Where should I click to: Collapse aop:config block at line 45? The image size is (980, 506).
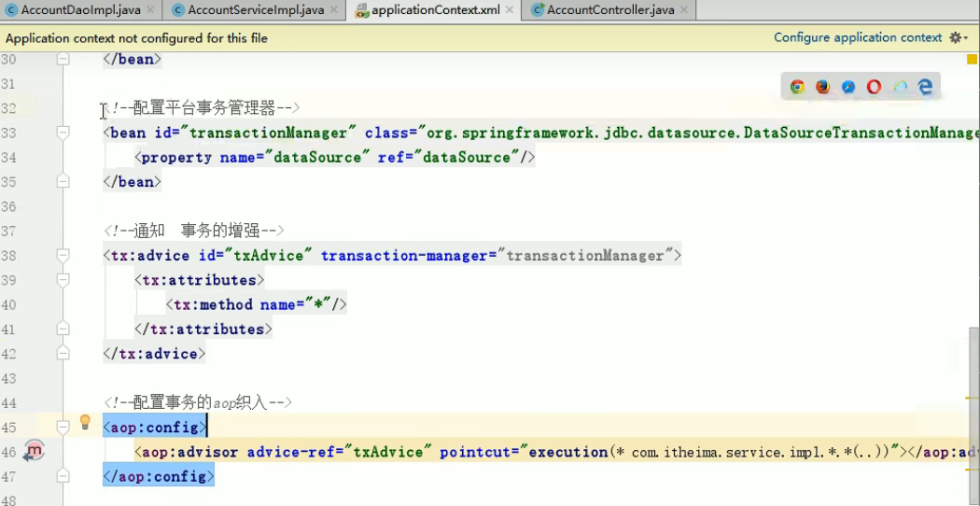(63, 427)
